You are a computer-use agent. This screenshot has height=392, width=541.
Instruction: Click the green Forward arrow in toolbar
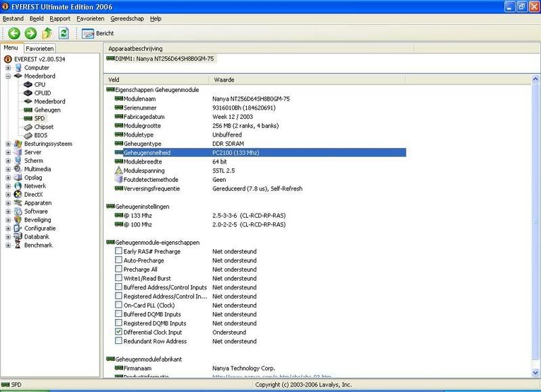coord(30,33)
